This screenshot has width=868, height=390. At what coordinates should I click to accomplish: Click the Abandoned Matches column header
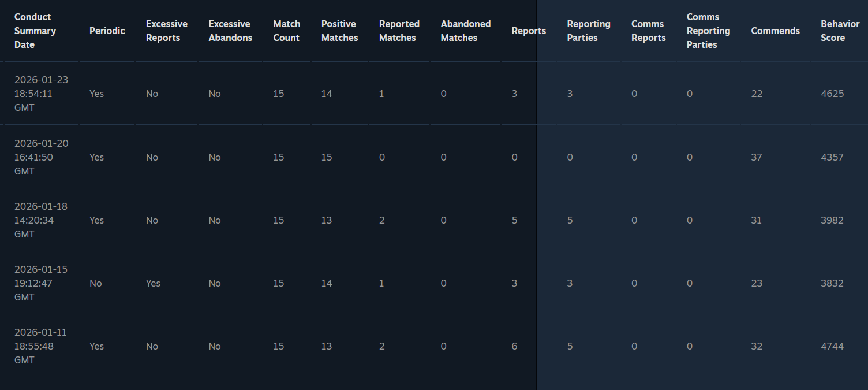(466, 31)
